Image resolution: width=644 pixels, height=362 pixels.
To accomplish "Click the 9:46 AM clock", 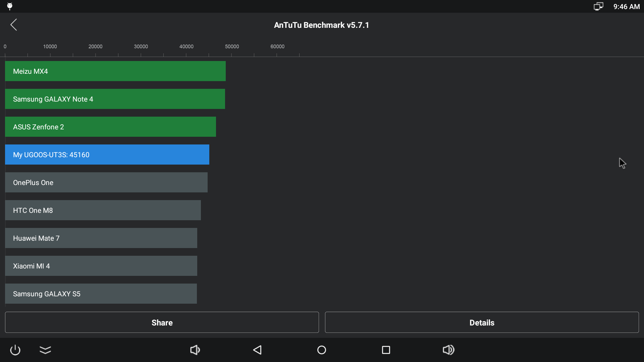I will pyautogui.click(x=626, y=7).
